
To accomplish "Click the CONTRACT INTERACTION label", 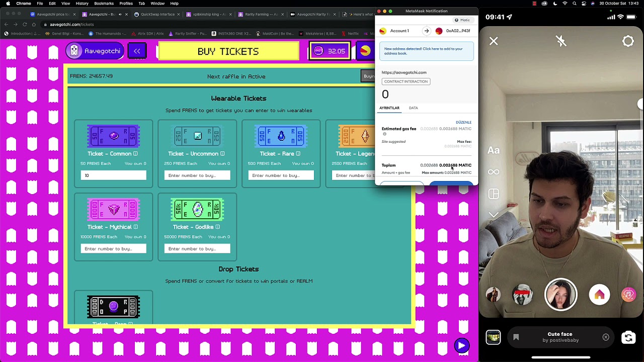I will (406, 81).
